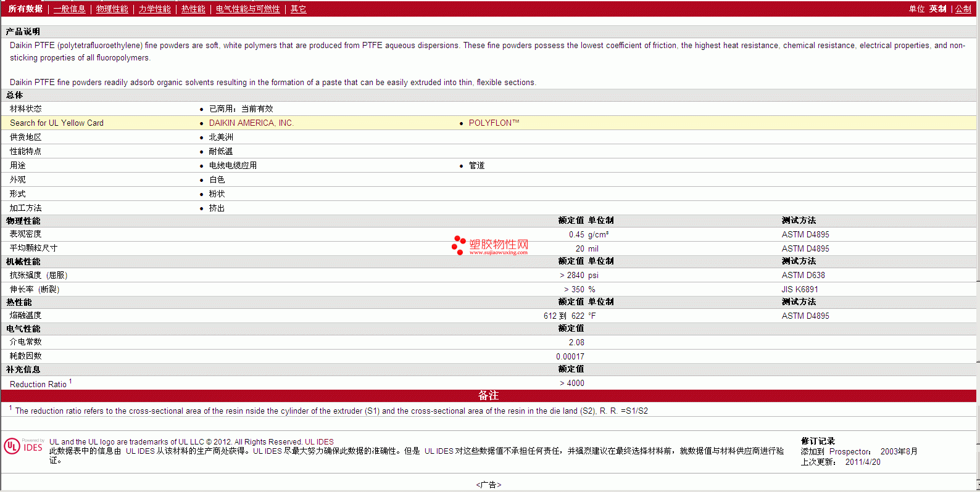The width and height of the screenshot is (980, 492).
Task: Click the 产品说明 section header
Action: click(23, 31)
